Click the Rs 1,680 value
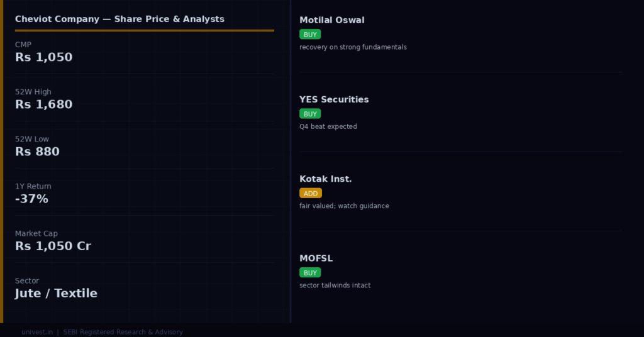 point(43,104)
